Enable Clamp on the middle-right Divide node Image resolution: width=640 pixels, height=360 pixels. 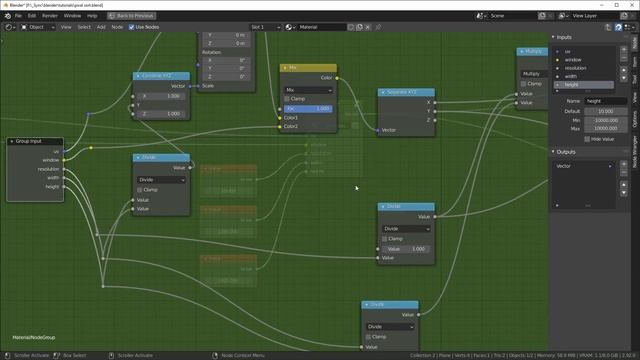(384, 239)
